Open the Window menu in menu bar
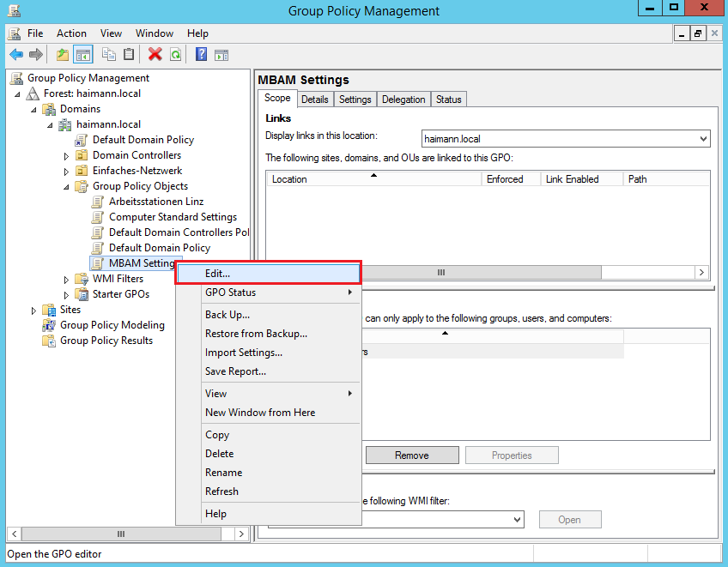The width and height of the screenshot is (728, 567). coord(155,33)
